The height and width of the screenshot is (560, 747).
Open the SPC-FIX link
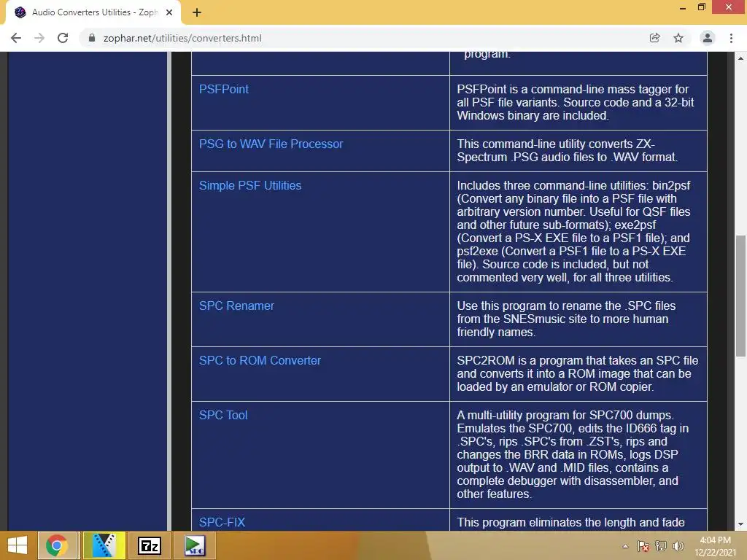point(222,522)
